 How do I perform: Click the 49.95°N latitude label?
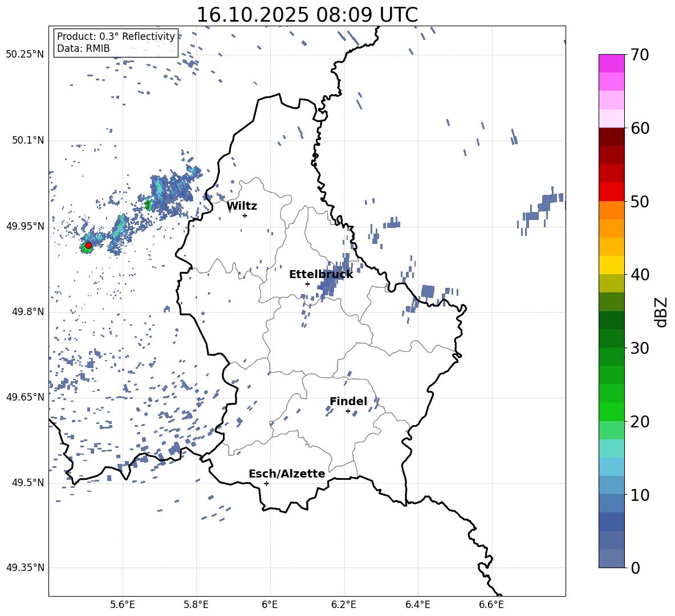click(25, 226)
